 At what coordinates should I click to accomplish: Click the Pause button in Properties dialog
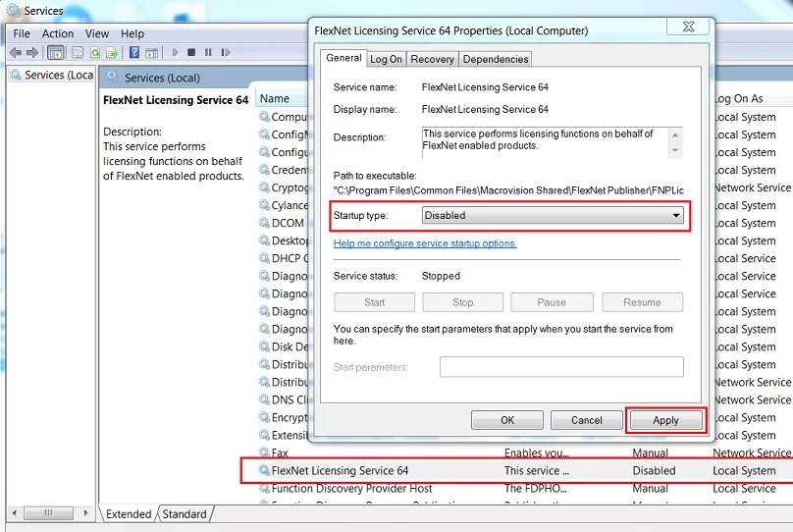coord(552,302)
